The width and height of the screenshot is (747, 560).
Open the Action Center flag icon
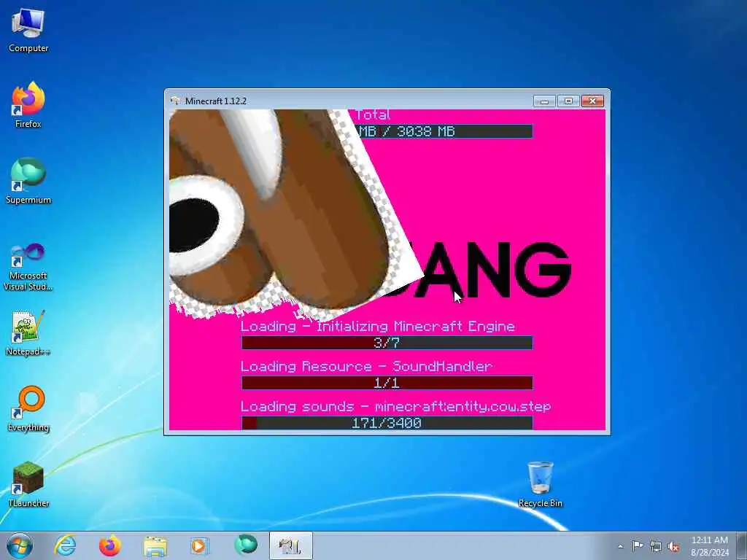[638, 546]
